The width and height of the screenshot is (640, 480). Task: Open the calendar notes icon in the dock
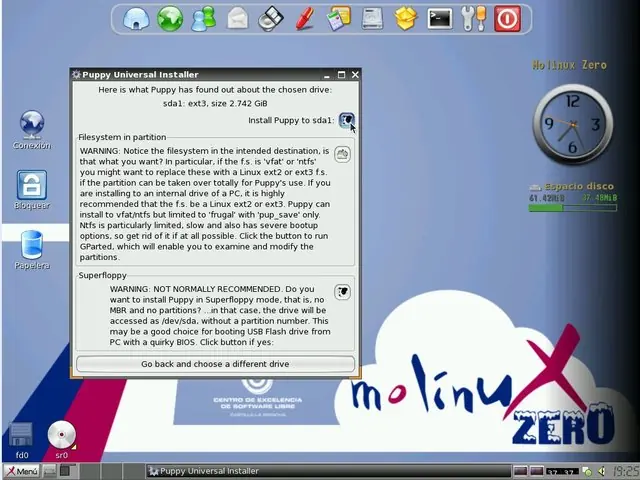(x=338, y=19)
